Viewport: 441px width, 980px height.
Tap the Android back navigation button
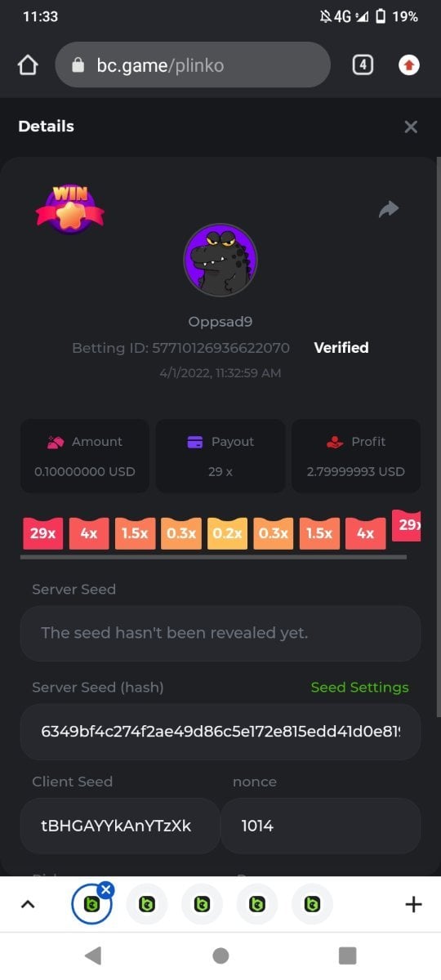93,955
